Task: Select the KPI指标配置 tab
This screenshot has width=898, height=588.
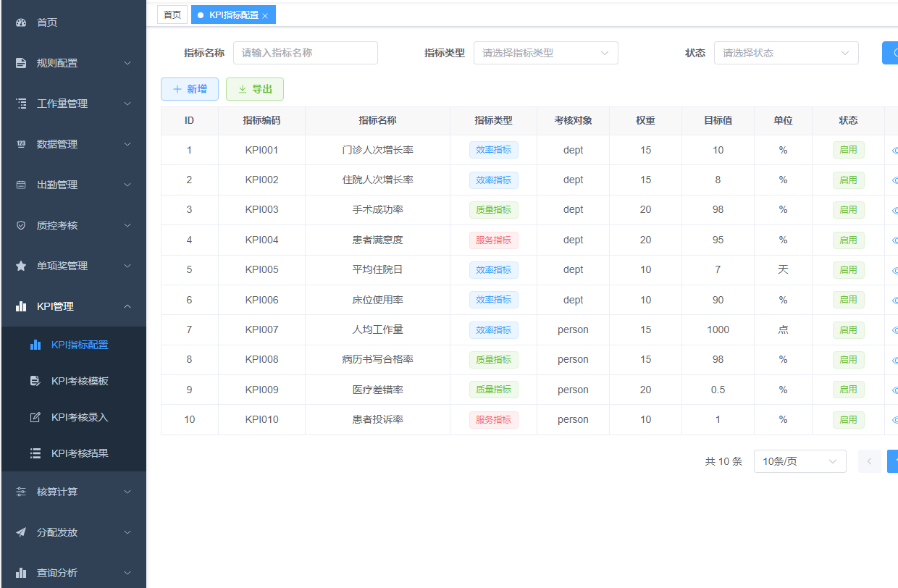Action: click(233, 14)
